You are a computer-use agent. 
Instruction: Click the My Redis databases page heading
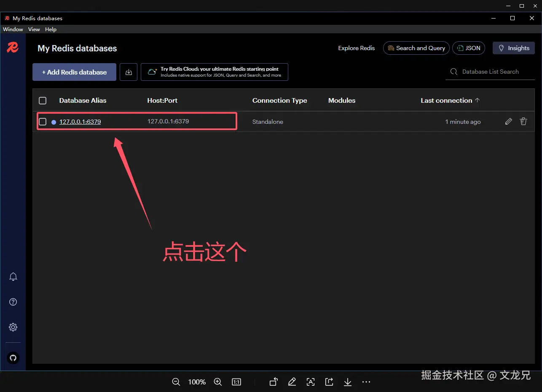tap(77, 48)
